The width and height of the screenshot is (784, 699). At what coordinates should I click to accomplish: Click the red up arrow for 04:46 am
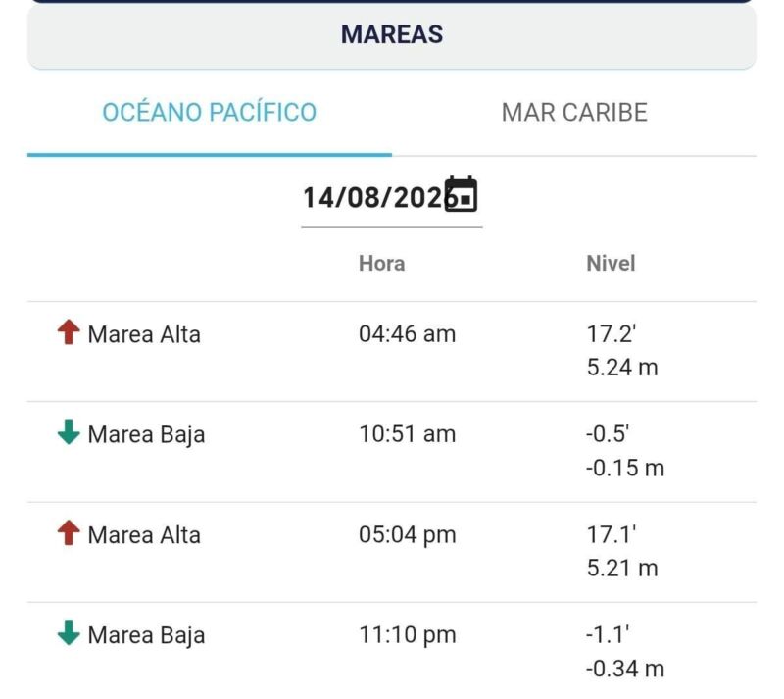69,332
